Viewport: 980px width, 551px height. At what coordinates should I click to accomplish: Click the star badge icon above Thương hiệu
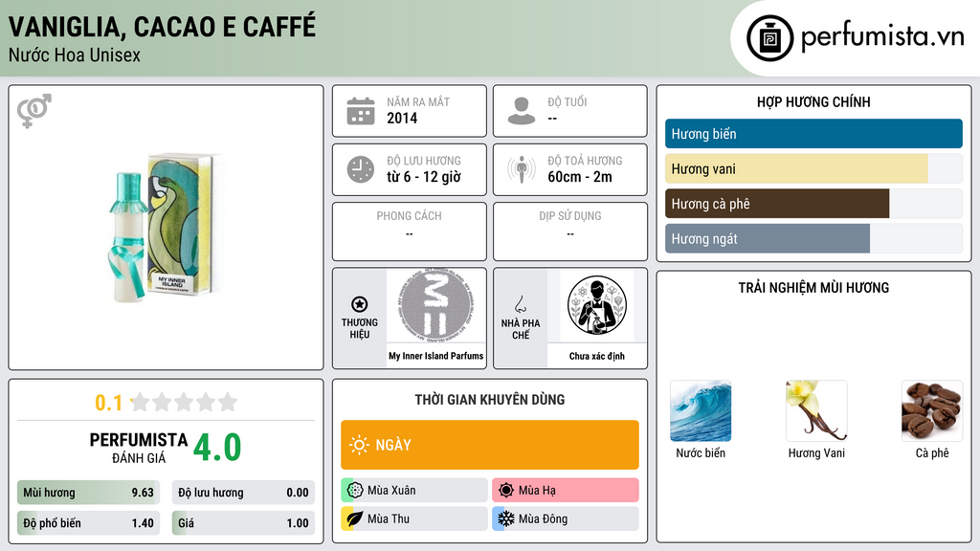360,304
